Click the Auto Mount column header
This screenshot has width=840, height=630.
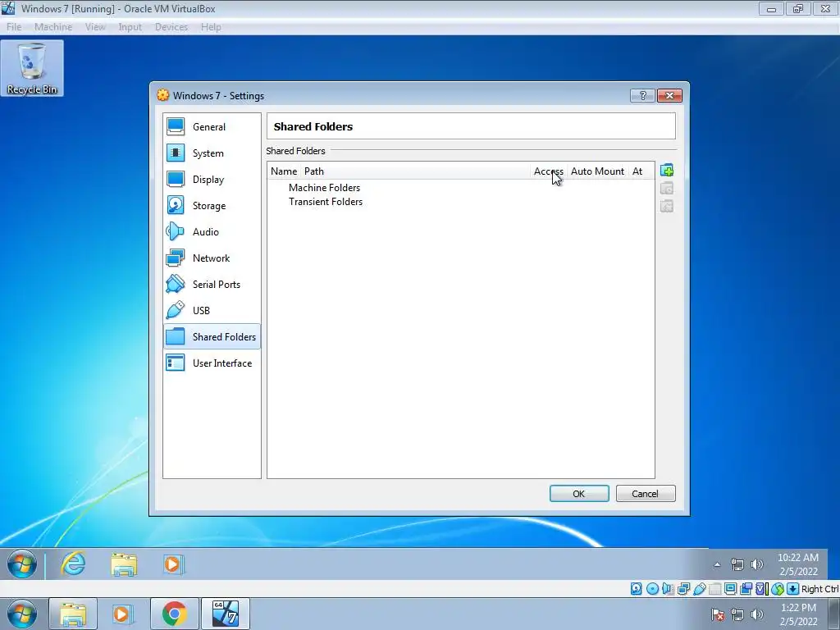597,171
